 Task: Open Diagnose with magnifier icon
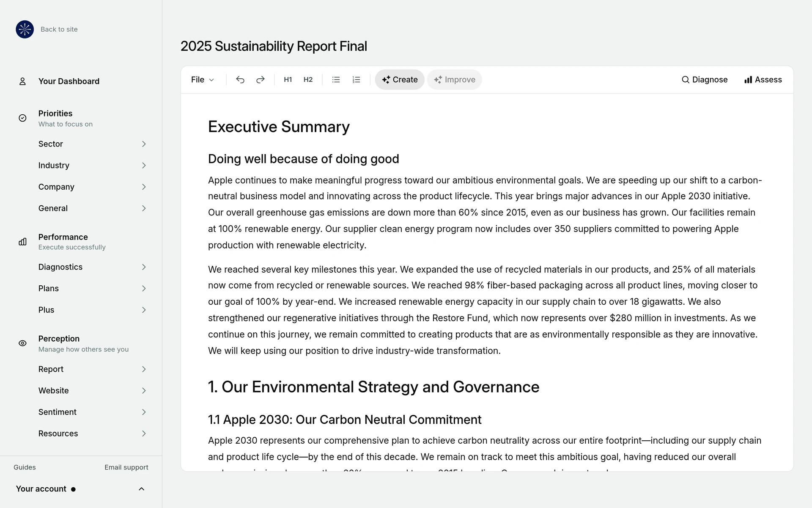pos(705,80)
